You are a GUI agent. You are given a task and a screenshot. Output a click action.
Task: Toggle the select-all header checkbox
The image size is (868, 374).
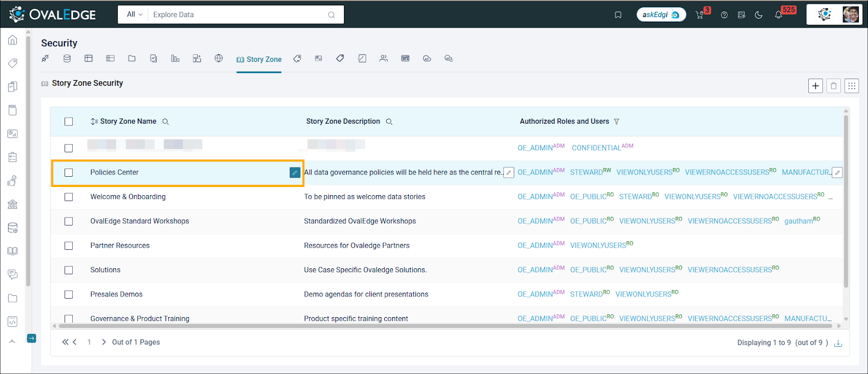tap(68, 121)
